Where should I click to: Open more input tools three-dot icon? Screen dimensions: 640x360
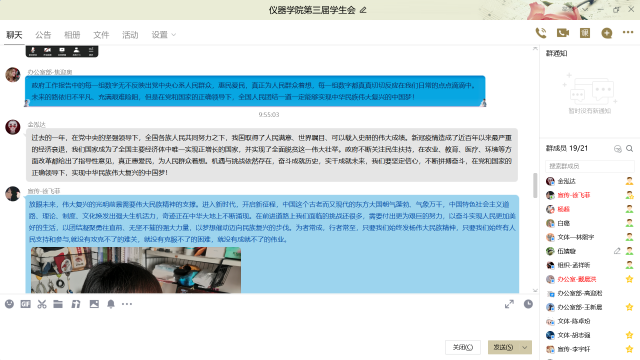(x=127, y=304)
